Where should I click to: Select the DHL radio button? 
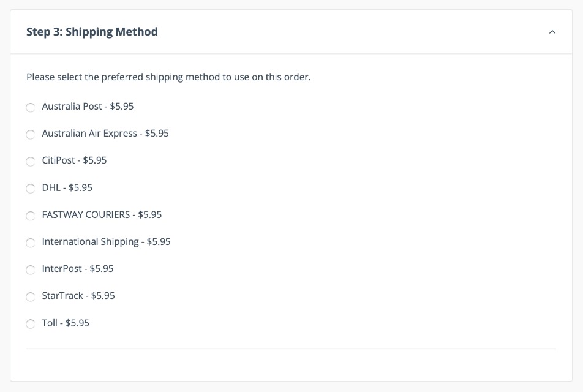[x=30, y=189]
